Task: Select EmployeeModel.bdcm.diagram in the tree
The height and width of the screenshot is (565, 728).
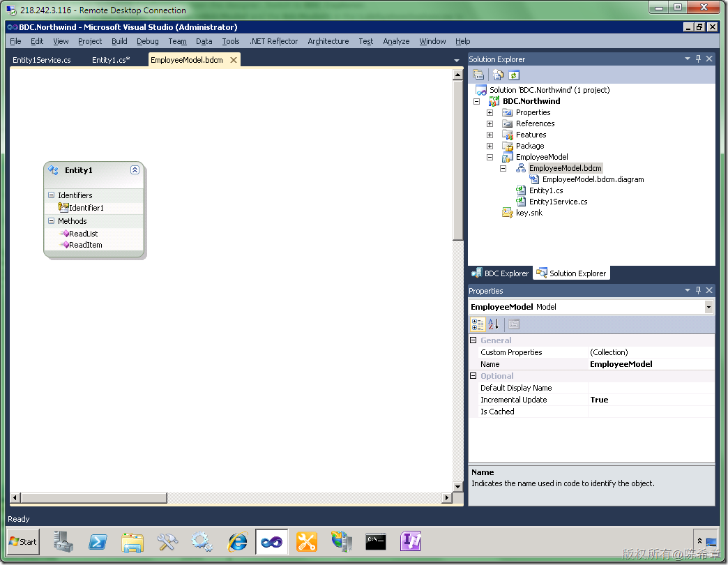Action: pyautogui.click(x=593, y=179)
